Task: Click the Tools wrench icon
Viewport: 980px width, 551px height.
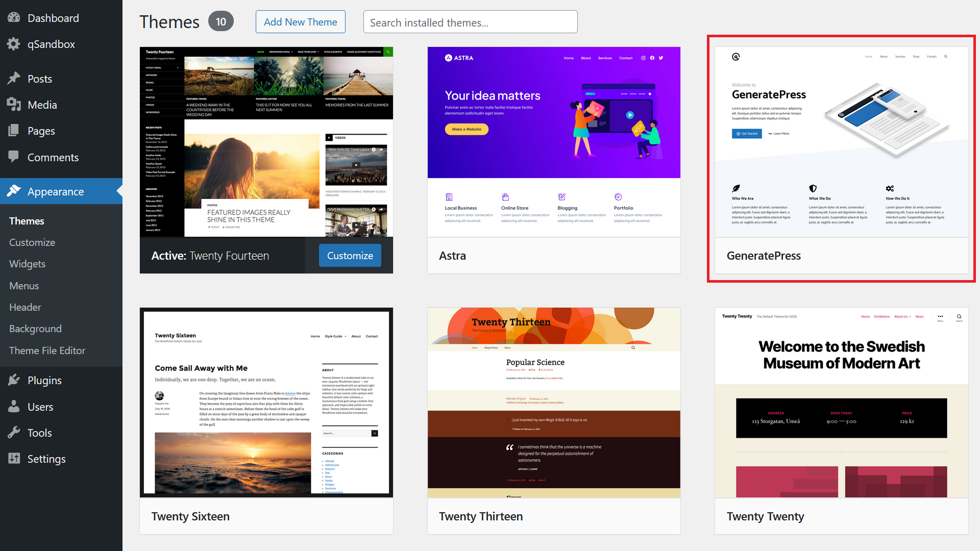Action: click(x=14, y=433)
